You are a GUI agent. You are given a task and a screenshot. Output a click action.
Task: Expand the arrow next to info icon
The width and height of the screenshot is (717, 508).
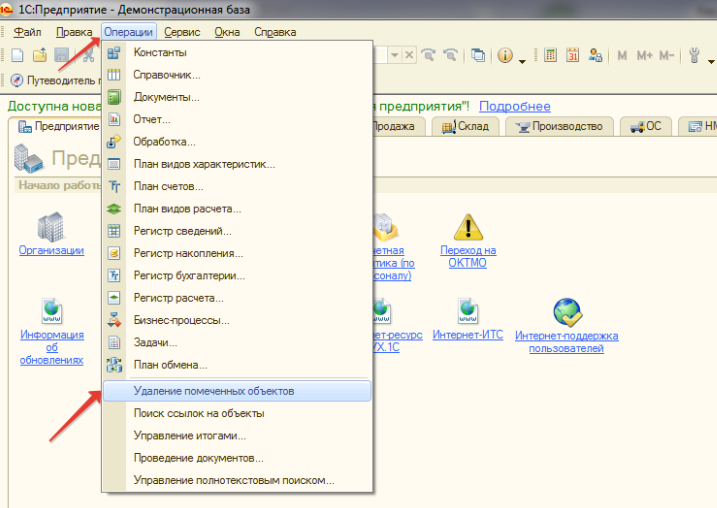point(522,60)
